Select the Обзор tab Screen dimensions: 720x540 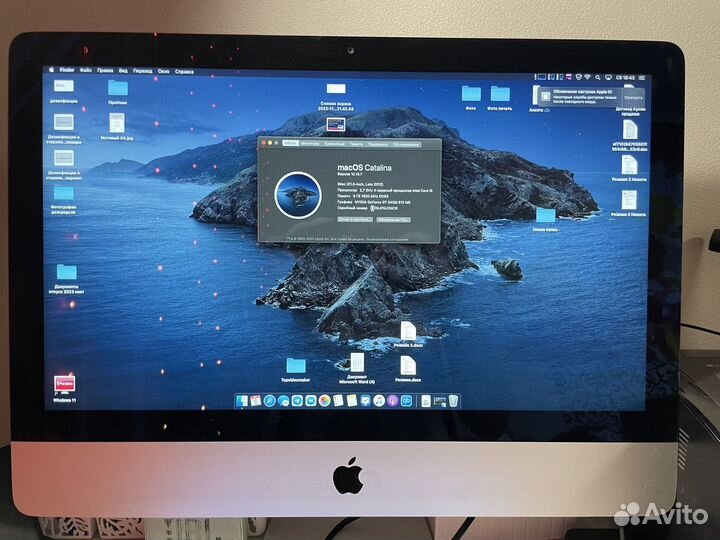[x=291, y=143]
